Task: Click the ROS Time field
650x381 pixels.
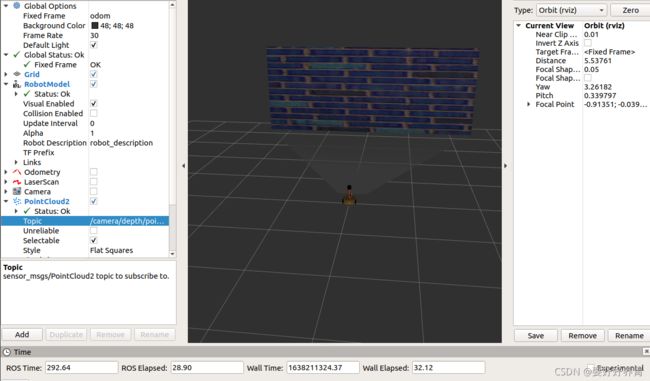Action: click(81, 368)
